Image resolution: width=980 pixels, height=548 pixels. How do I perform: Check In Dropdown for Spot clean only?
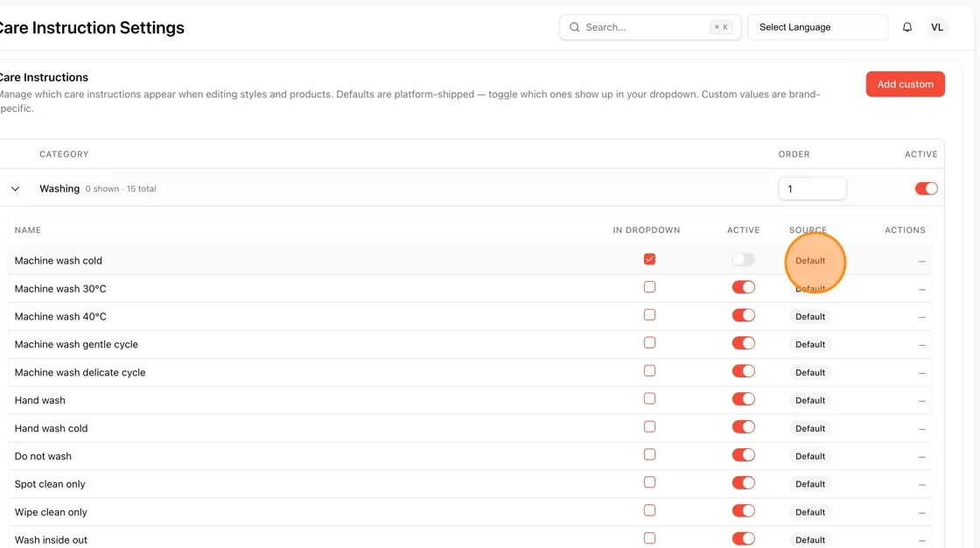(649, 482)
